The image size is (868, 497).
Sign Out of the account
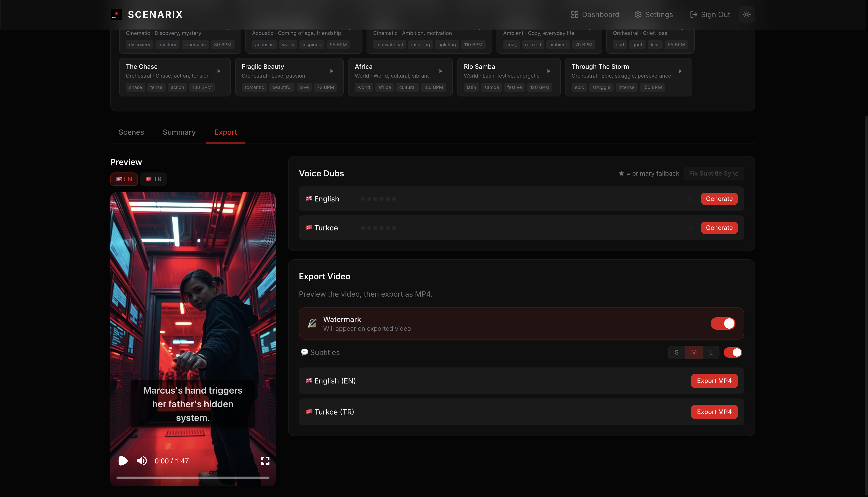[710, 14]
